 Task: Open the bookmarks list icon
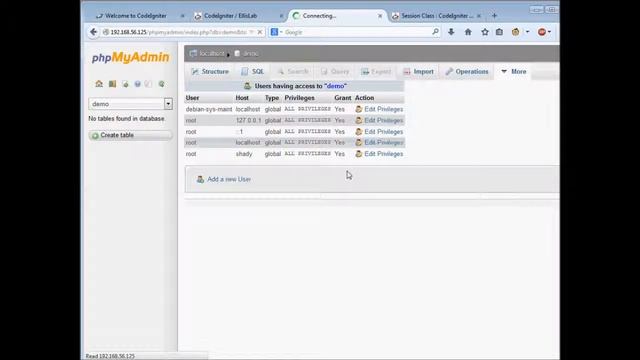pyautogui.click(x=499, y=32)
